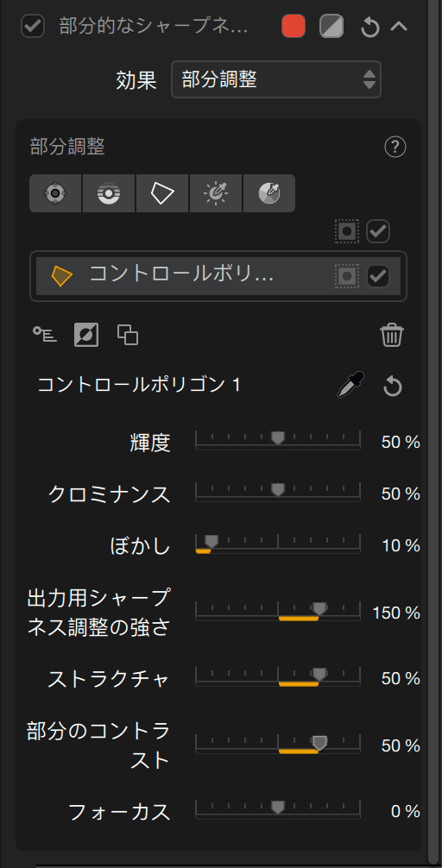Screen dimensions: 442x868
Task: Click the duplicate mask icon
Action: click(128, 335)
